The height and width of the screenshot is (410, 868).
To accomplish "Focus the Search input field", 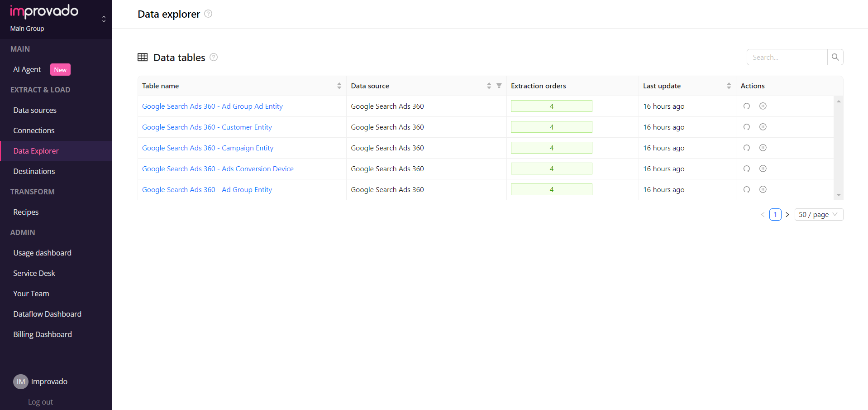I will pos(787,57).
